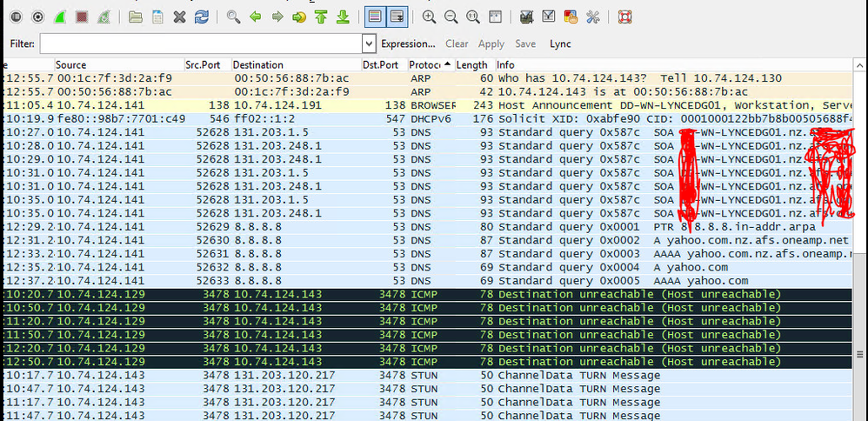Find a packet (magnifier icon)
The image size is (868, 421).
click(x=233, y=17)
